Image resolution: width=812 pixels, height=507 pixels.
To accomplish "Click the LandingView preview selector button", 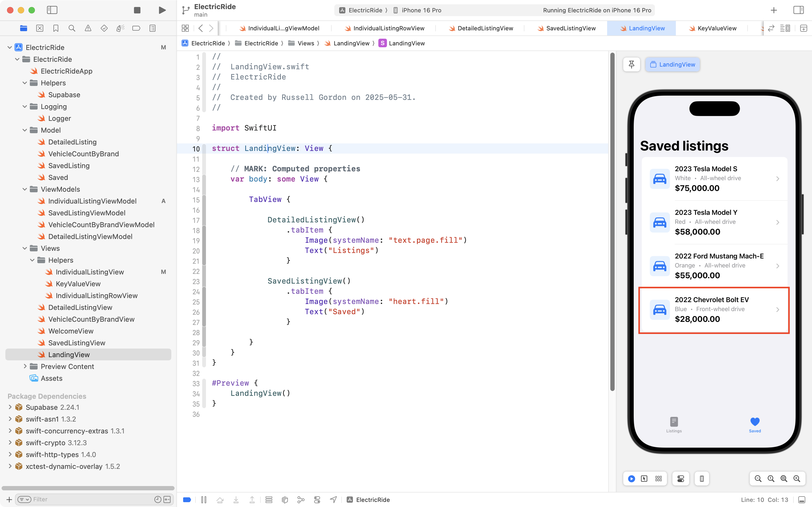I will click(x=673, y=64).
